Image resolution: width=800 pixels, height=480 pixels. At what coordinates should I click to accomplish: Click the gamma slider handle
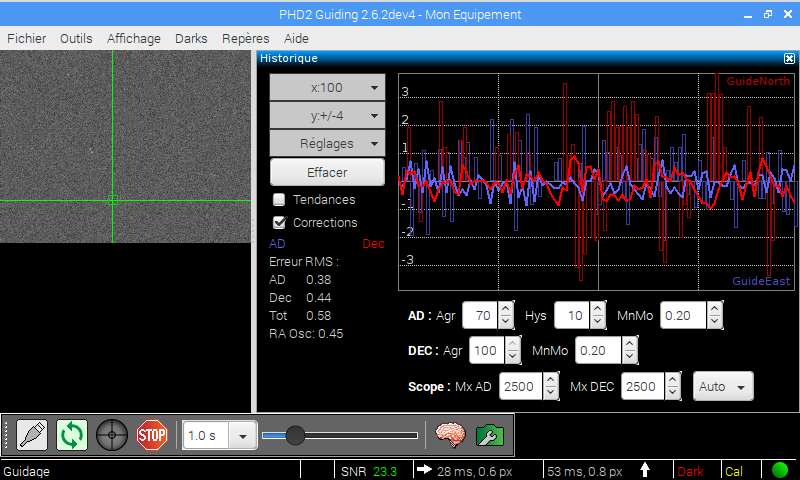295,435
